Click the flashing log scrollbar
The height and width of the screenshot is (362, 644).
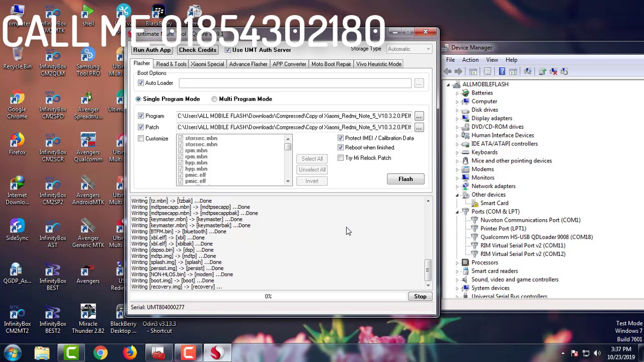(428, 243)
